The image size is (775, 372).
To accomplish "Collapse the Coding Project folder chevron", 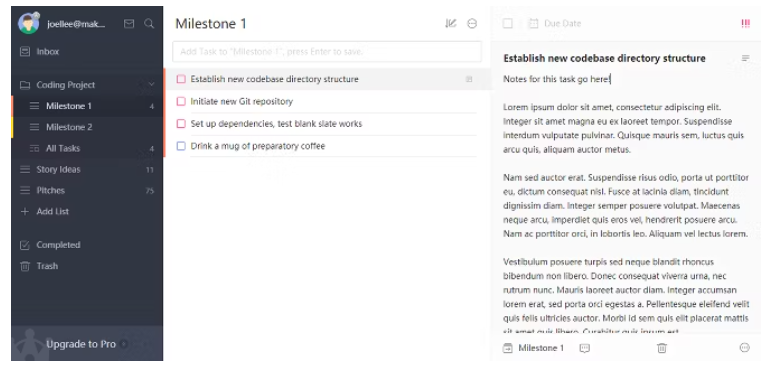I will click(151, 85).
